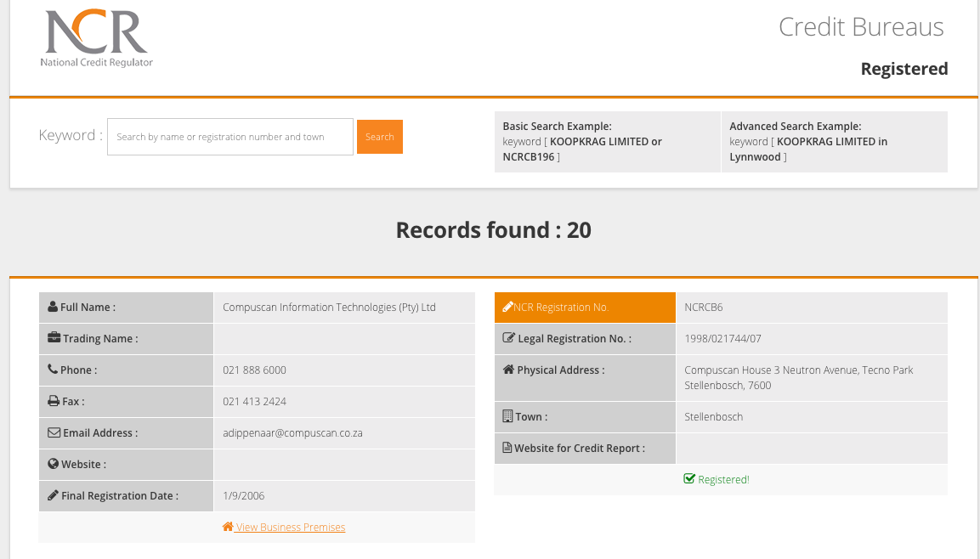Click the Compuscan House physical address text
This screenshot has width=980, height=559.
point(799,378)
